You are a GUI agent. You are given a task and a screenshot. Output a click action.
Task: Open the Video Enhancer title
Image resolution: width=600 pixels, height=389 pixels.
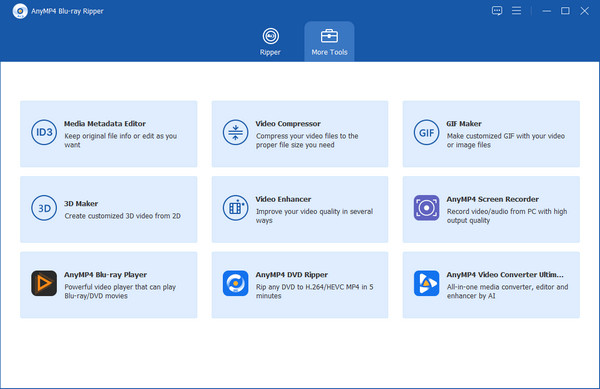click(x=283, y=199)
